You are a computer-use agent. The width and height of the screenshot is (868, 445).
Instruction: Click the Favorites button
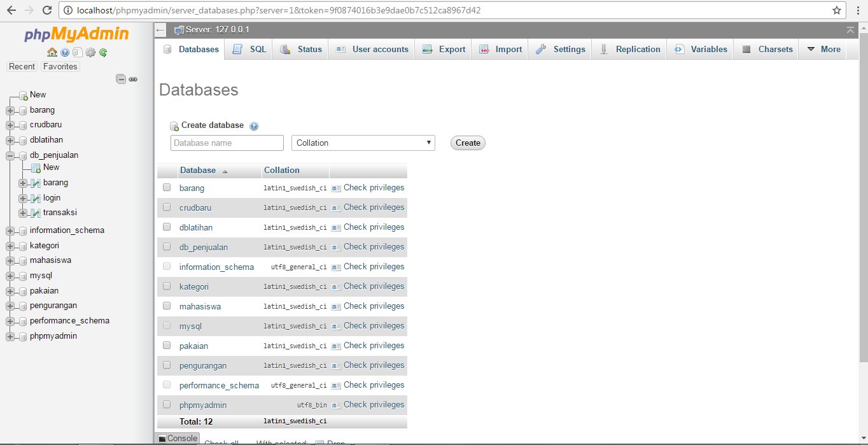pos(60,66)
